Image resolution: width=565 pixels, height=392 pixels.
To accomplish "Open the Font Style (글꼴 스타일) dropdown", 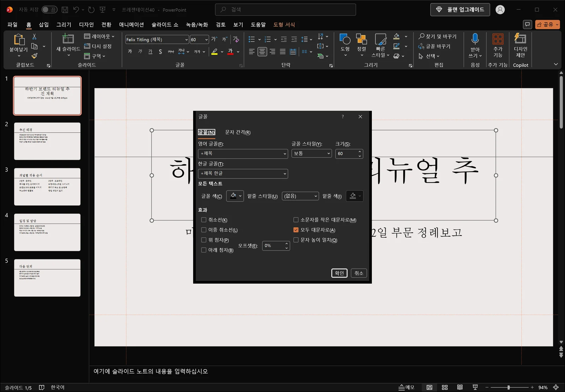I will (x=311, y=154).
